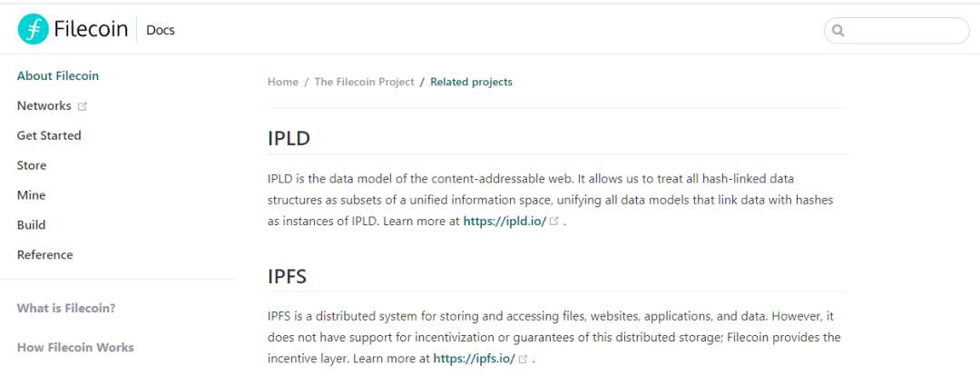Viewport: 980px width, 376px height.
Task: Open The Filecoin Project breadcrumb
Action: (365, 82)
